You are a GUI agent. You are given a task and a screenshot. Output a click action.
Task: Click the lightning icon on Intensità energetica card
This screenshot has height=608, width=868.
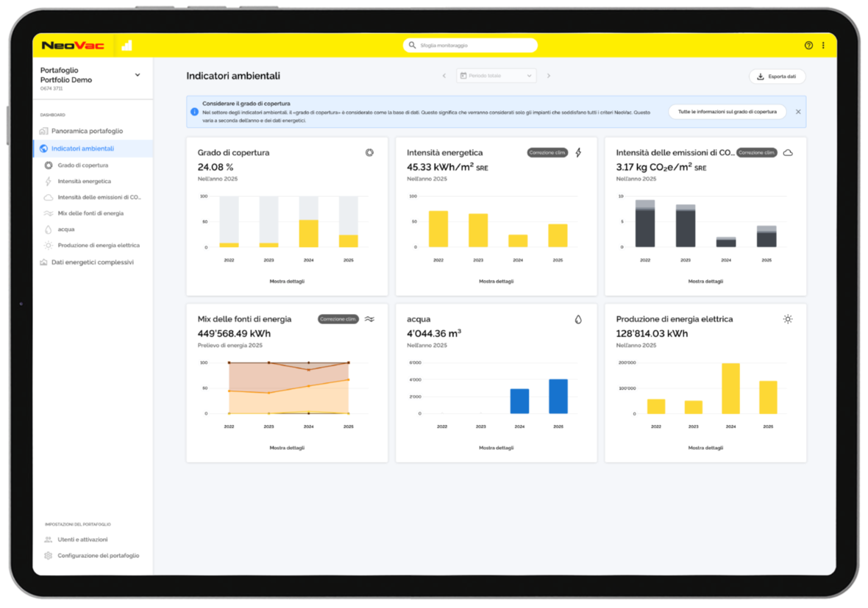[578, 153]
